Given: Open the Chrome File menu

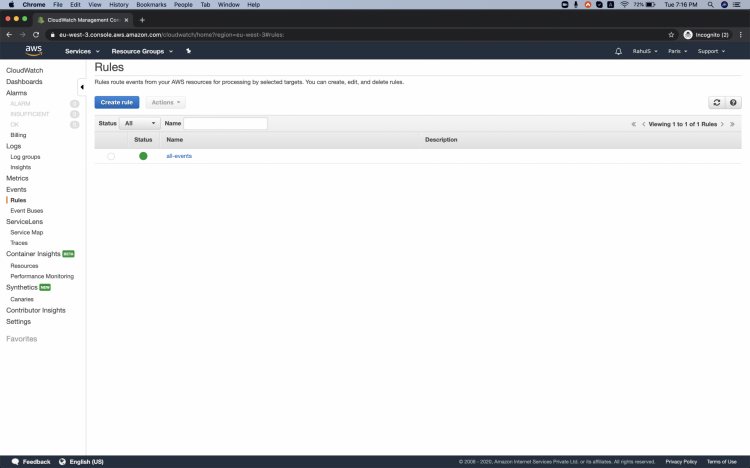Looking at the screenshot, I should [58, 4].
